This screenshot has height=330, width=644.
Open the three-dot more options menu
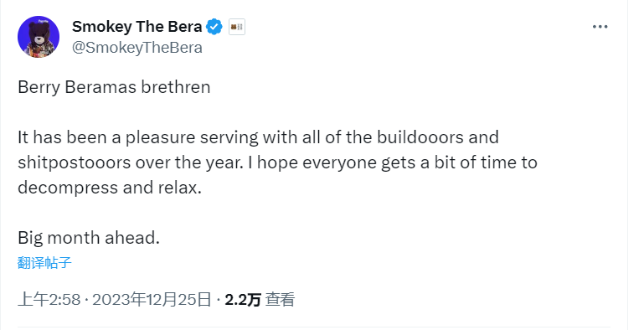[x=600, y=27]
